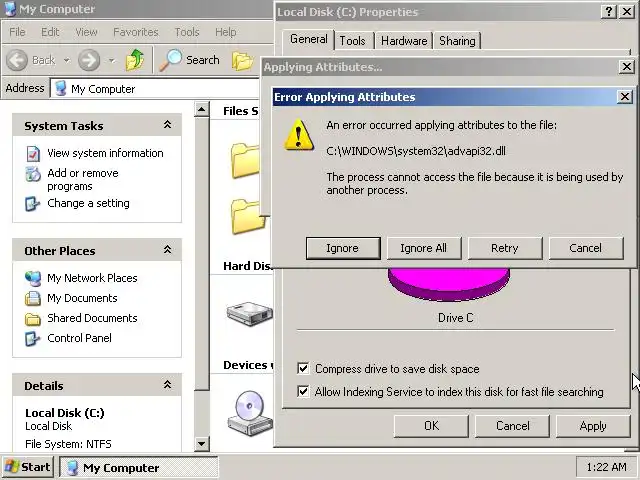Click the Ignore All button

424,248
